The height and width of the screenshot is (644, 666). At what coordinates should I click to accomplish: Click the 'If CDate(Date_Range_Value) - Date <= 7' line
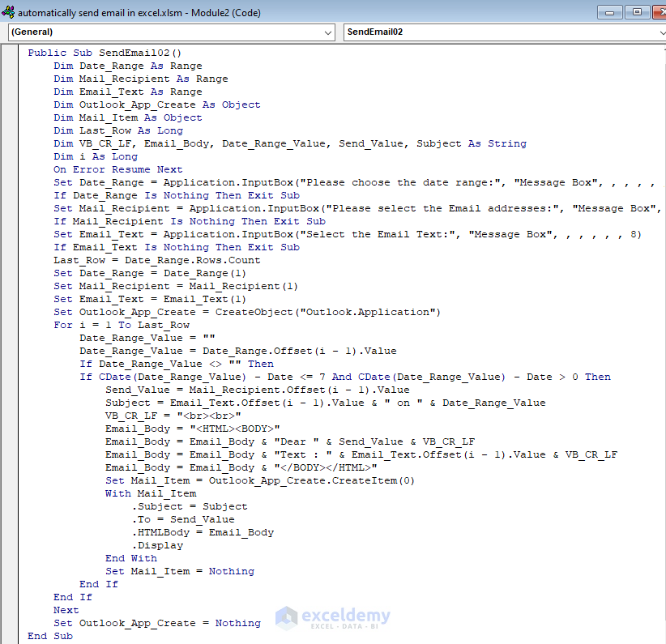(x=345, y=377)
